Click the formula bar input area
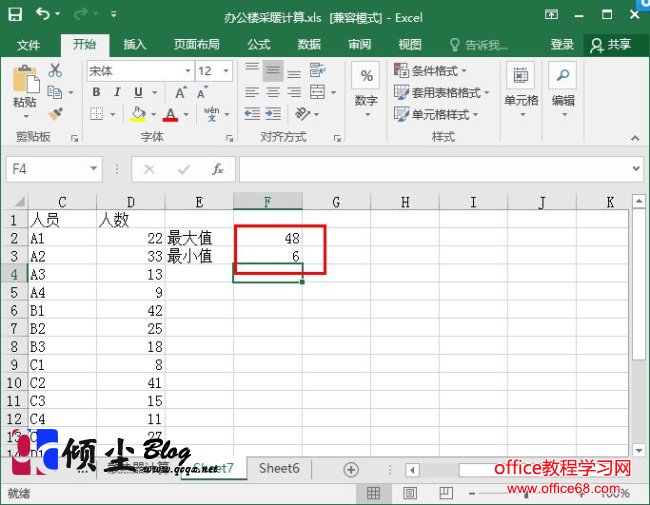Screen dimensions: 650x505 pos(435,169)
